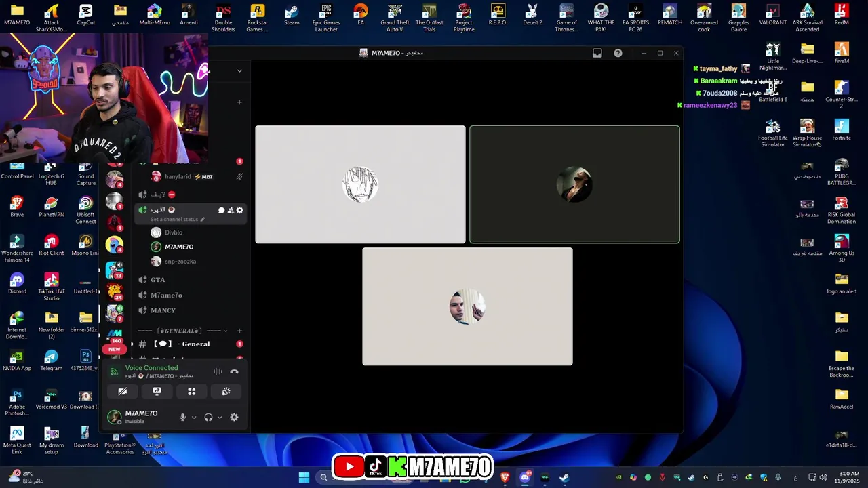Screen dimensions: 868x488
Task: Open Grand Theft Auto V desktop icon
Action: [x=395, y=18]
